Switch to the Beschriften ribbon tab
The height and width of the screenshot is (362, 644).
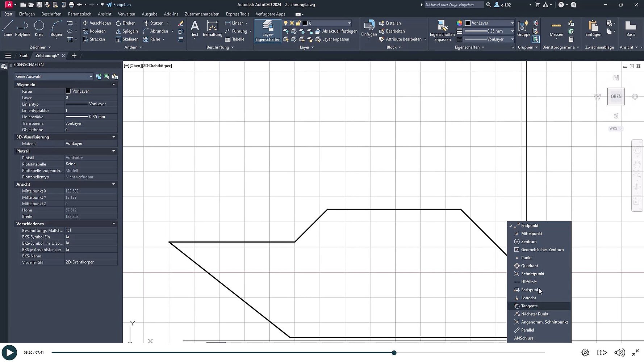pyautogui.click(x=51, y=14)
